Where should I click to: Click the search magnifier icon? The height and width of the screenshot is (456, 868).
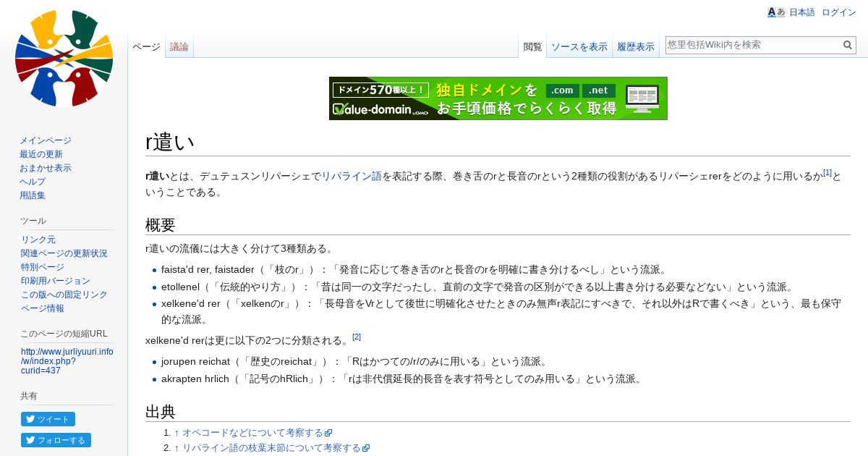click(x=848, y=45)
